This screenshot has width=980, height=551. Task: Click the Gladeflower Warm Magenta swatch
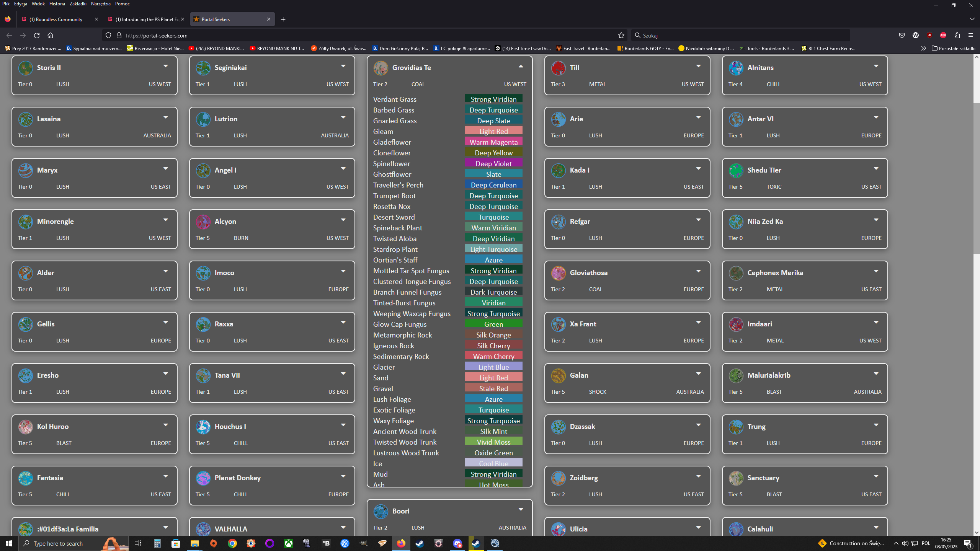[x=493, y=142]
